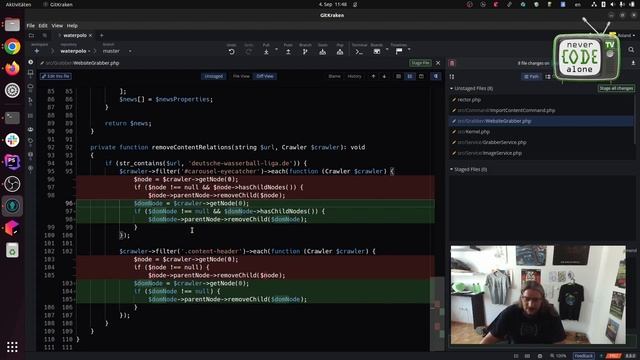Select the hunk diff view icon
This screenshot has height=360, width=640.
[398, 76]
